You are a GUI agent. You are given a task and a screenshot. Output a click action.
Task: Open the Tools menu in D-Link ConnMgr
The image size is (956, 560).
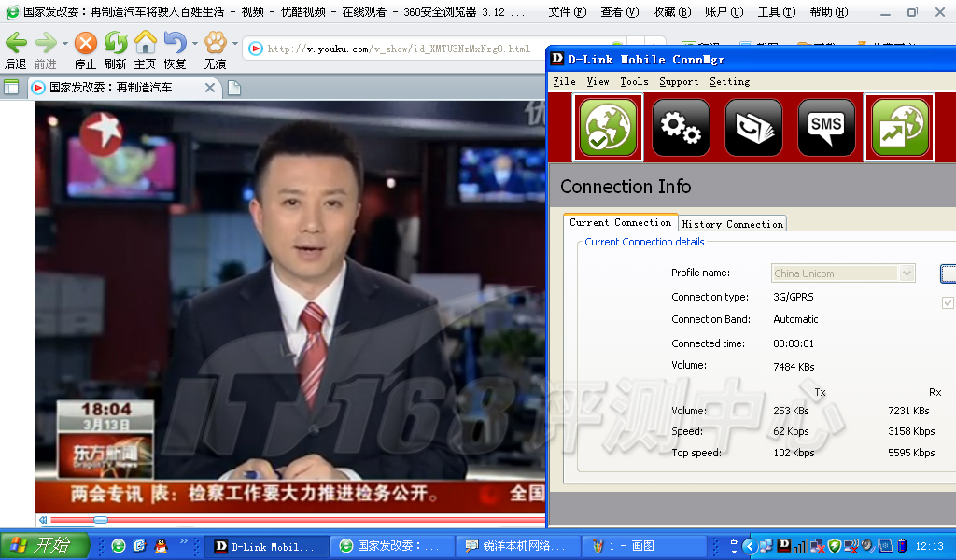[x=634, y=81]
